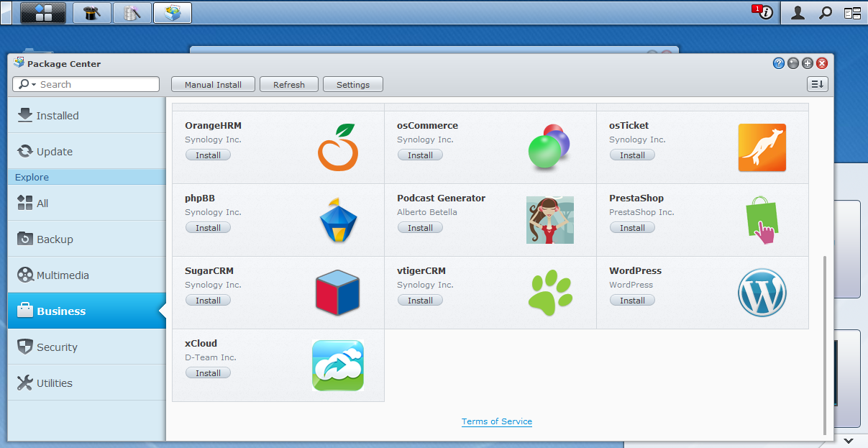The image size is (868, 448).
Task: Open the Settings button
Action: pos(353,84)
